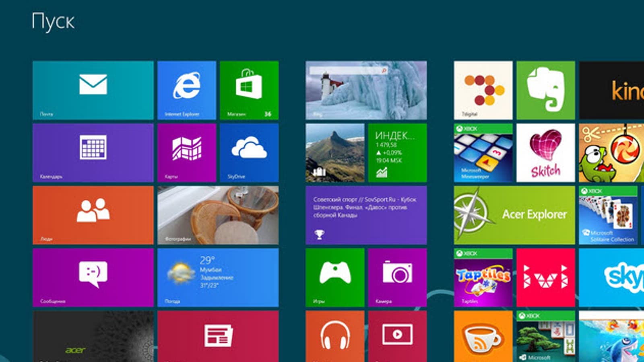Open the Магазин store tile
The image size is (644, 362).
(x=249, y=90)
